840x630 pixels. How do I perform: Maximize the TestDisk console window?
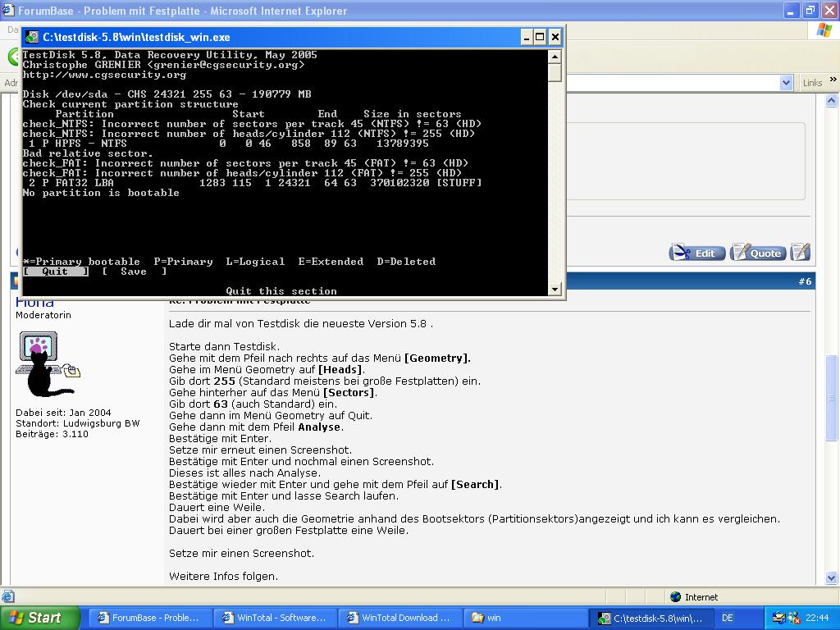click(x=540, y=37)
